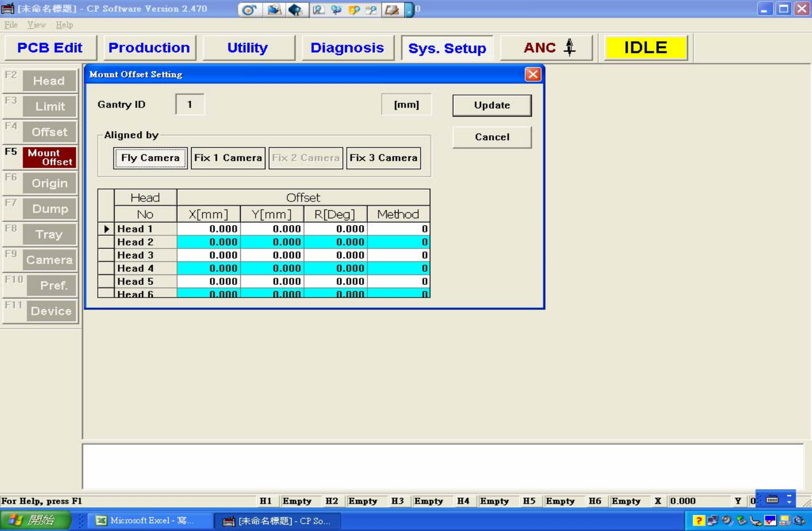Click the blue circular play icon in title bar
The image size is (812, 531).
249,9
